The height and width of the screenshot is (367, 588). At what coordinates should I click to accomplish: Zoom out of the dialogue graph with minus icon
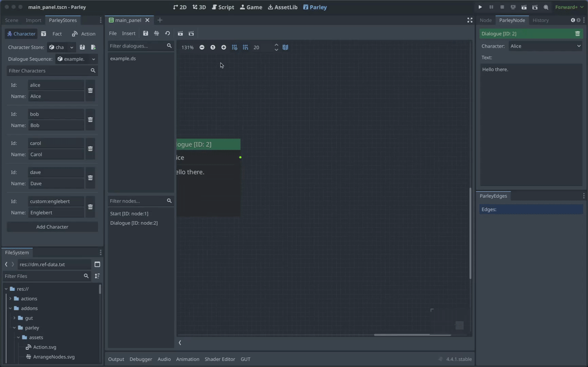[201, 47]
